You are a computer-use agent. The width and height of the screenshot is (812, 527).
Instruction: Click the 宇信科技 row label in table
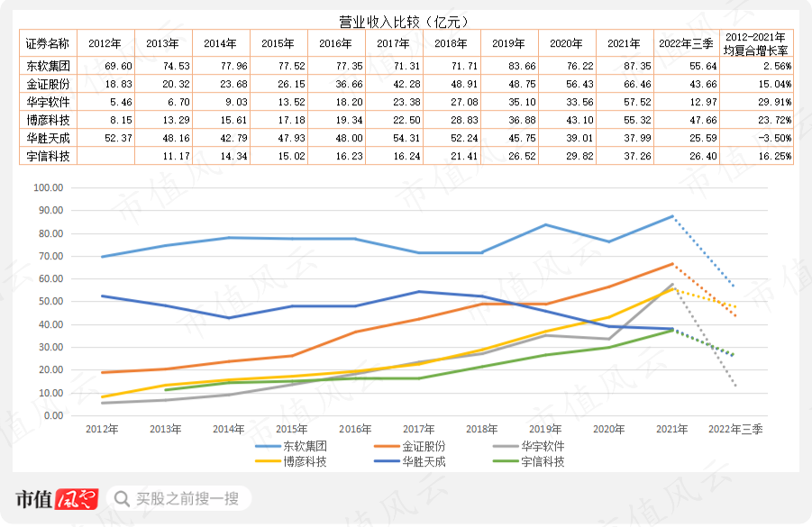[48, 156]
